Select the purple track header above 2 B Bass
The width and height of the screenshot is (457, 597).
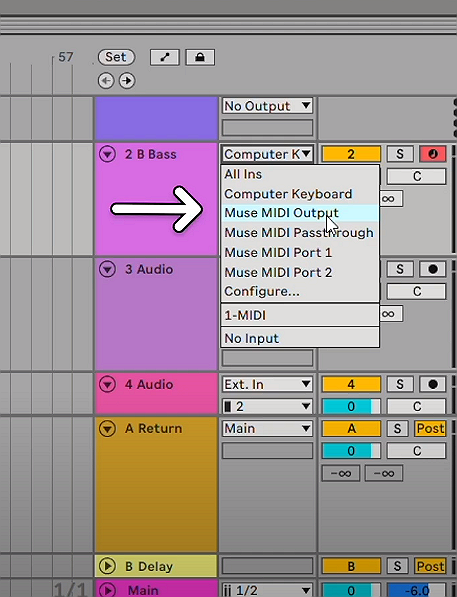click(x=156, y=118)
